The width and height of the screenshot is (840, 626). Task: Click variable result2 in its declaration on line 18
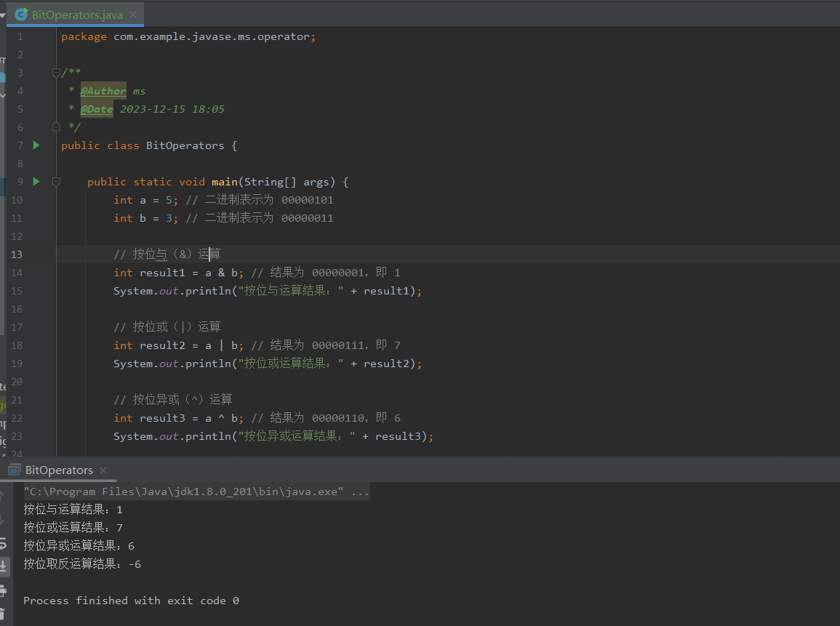161,346
